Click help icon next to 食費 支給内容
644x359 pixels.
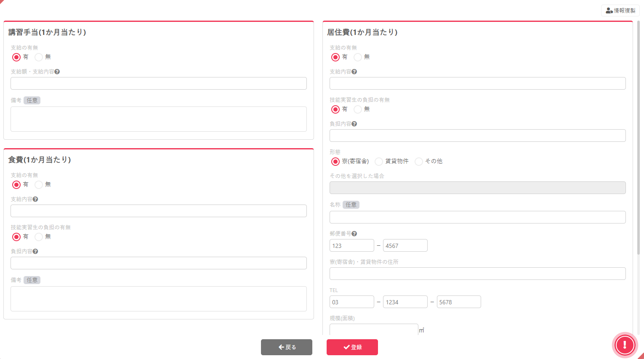coord(35,199)
